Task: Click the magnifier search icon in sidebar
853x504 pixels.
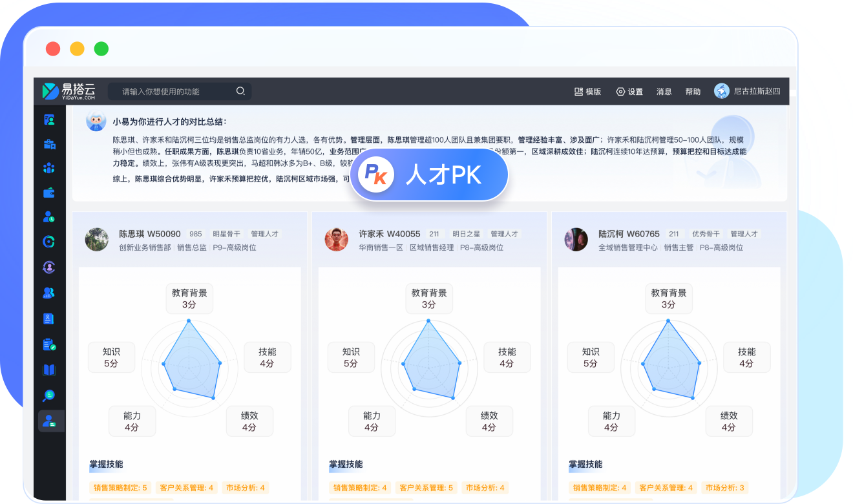Action: pos(49,395)
